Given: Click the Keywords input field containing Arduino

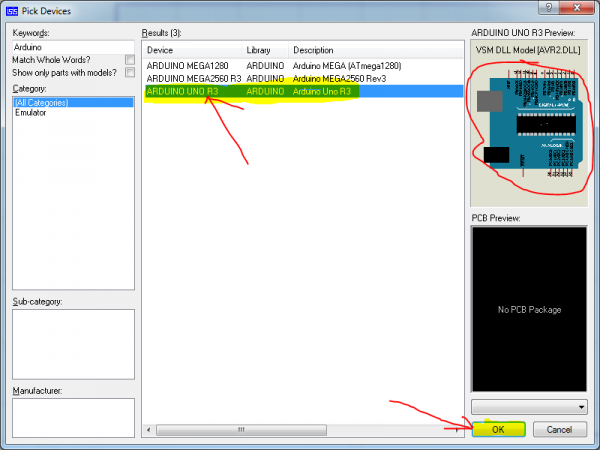Looking at the screenshot, I should pos(73,47).
